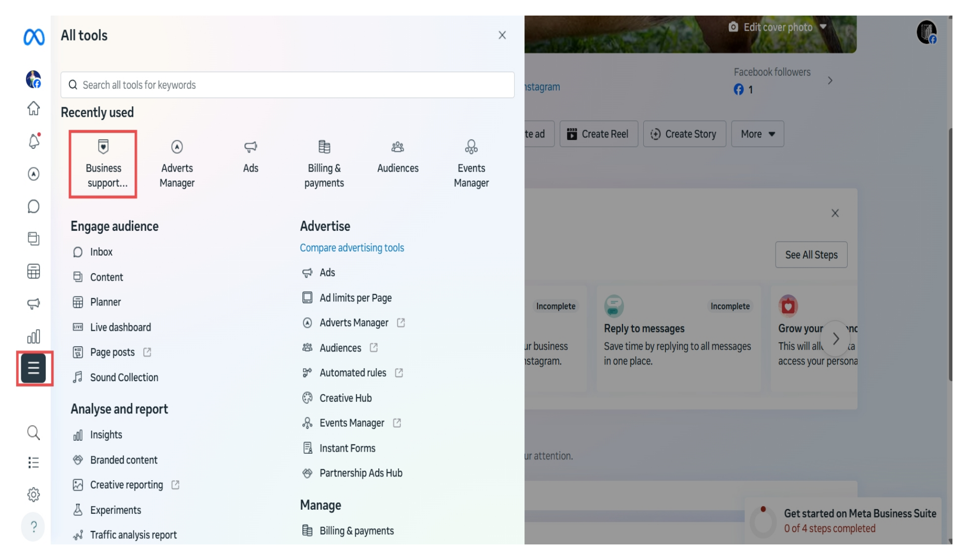The width and height of the screenshot is (968, 560).
Task: Click Create Story button
Action: click(684, 134)
